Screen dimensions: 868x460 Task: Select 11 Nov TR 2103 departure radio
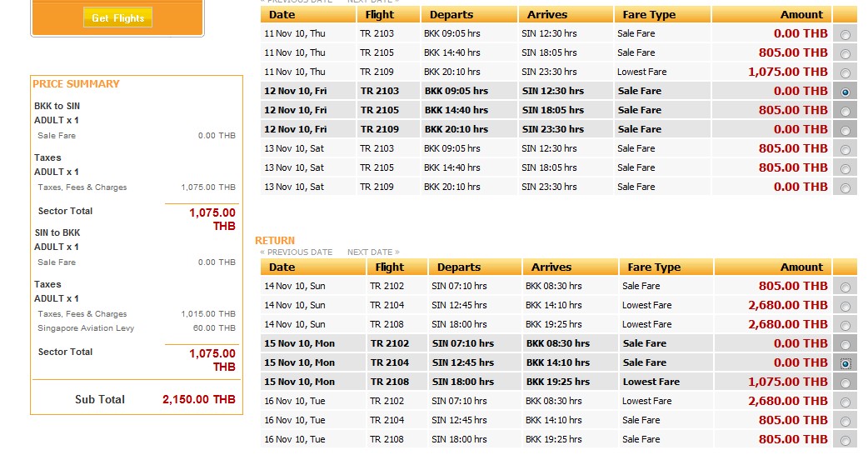846,34
